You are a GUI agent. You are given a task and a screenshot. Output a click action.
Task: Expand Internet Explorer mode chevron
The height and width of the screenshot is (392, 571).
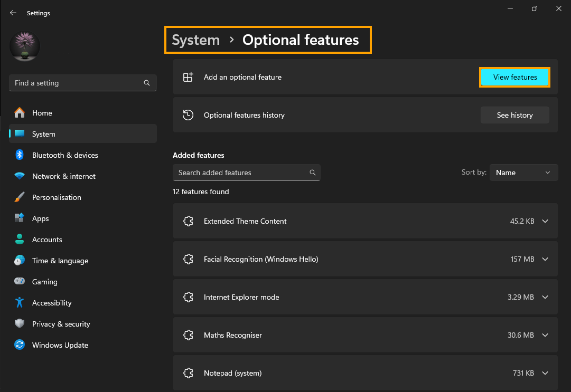(x=545, y=297)
